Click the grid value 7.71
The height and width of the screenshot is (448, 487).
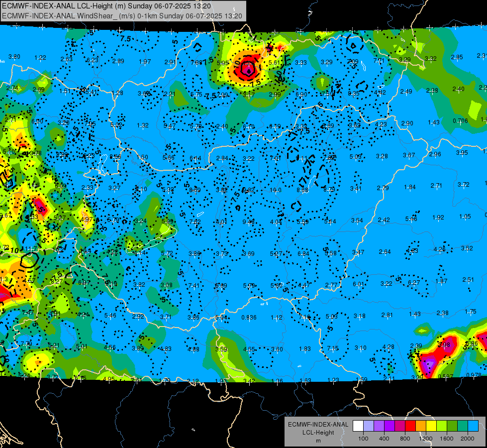(379, 61)
